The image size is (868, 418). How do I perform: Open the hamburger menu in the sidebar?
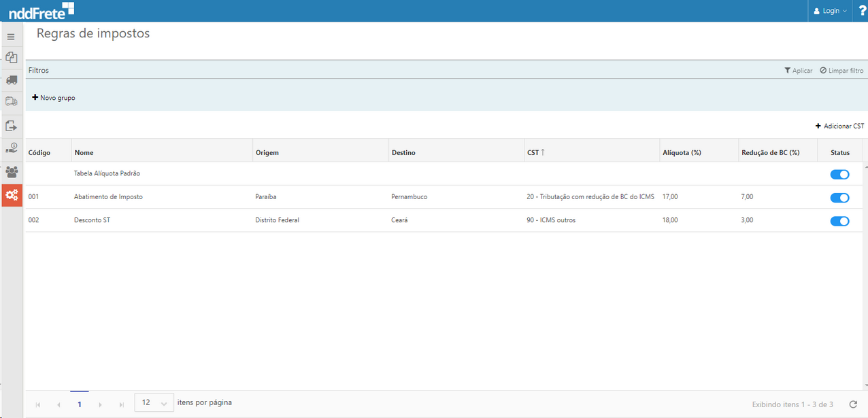pos(11,37)
